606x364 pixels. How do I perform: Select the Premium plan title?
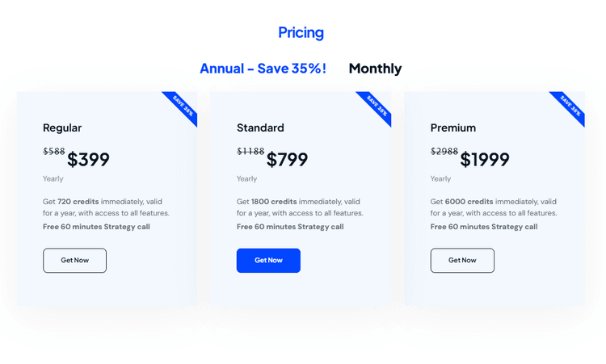coord(453,128)
